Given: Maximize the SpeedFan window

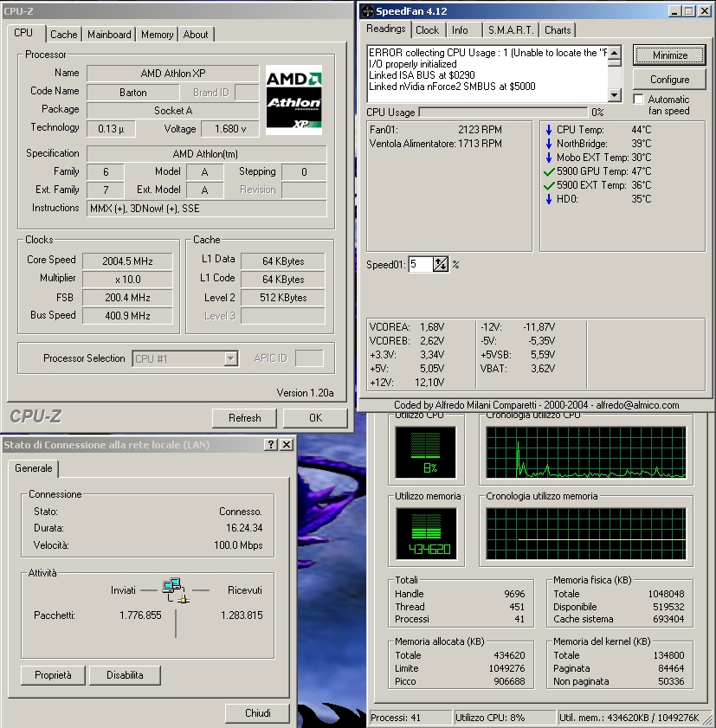Looking at the screenshot, I should 689,11.
